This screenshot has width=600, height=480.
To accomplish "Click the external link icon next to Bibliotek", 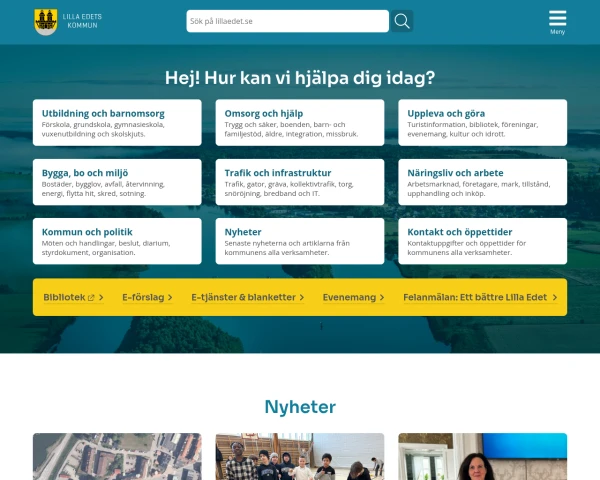I will 91,298.
